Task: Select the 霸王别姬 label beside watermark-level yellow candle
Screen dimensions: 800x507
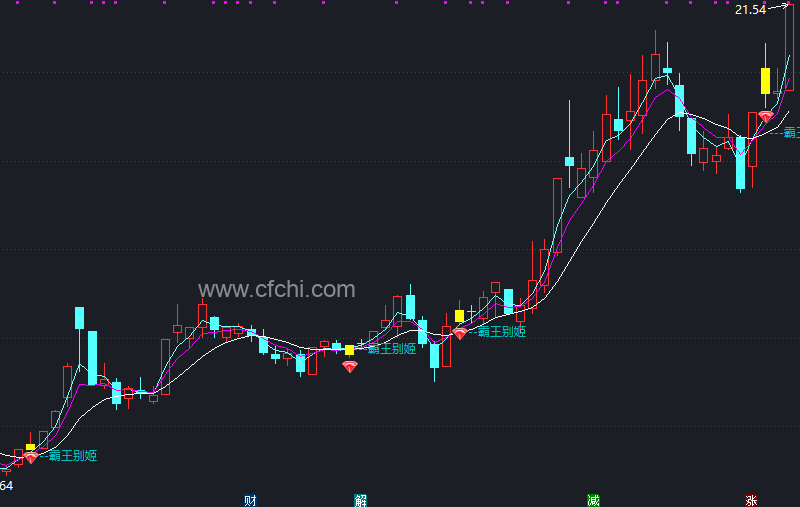Action: [392, 349]
